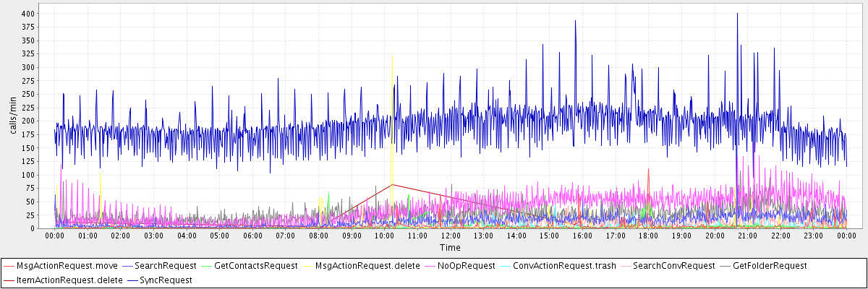Click the red line's apex near 10:15

[x=392, y=184]
